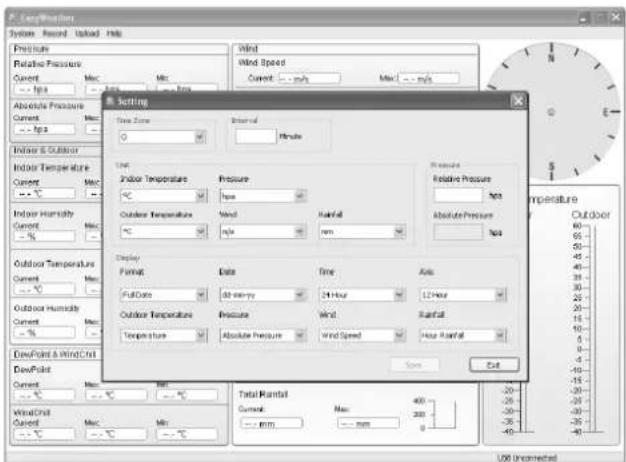Click the Outdoor Humidity Current field
Image resolution: width=626 pixels, height=462 pixels.
(44, 333)
